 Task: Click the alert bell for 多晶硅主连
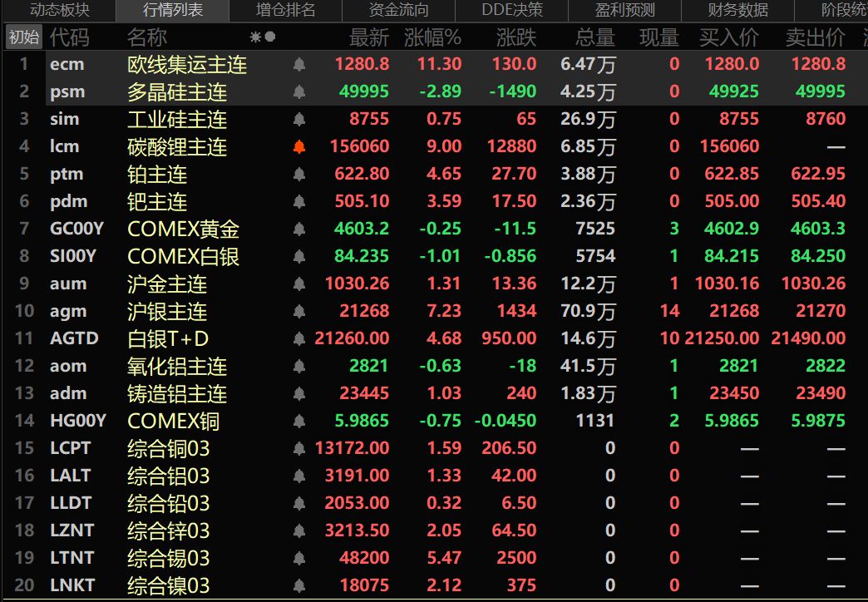click(x=299, y=91)
